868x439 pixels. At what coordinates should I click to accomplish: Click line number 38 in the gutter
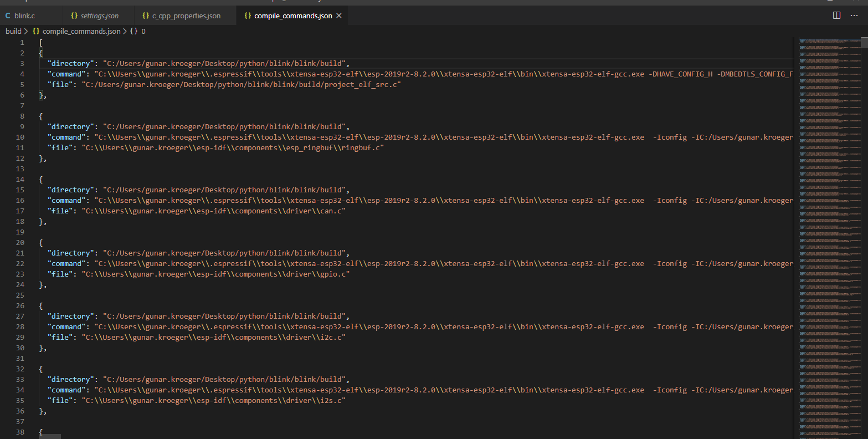tap(20, 432)
